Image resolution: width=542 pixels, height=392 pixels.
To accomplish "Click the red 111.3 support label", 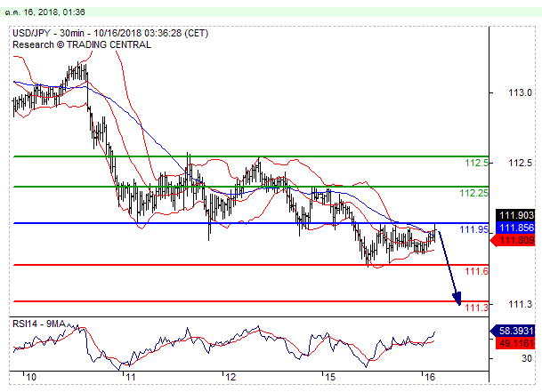I will point(477,308).
